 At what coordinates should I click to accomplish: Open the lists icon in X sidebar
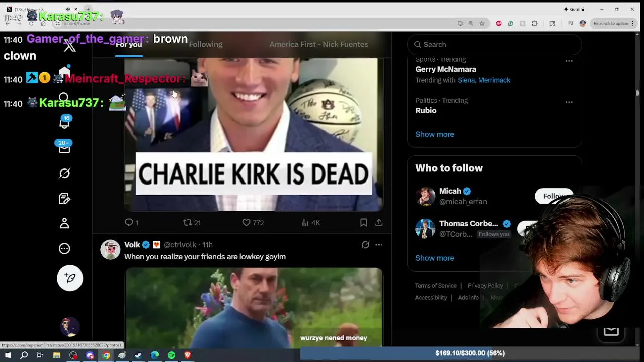coord(64,199)
